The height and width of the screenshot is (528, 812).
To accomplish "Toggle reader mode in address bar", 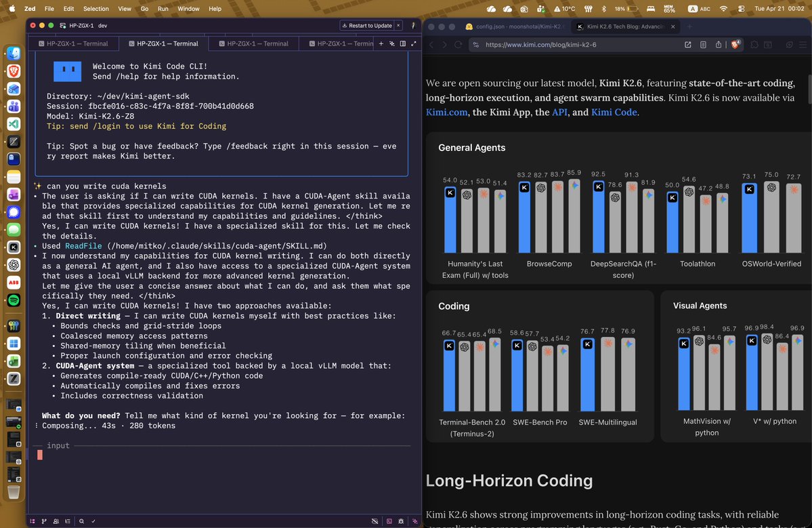I will point(703,45).
